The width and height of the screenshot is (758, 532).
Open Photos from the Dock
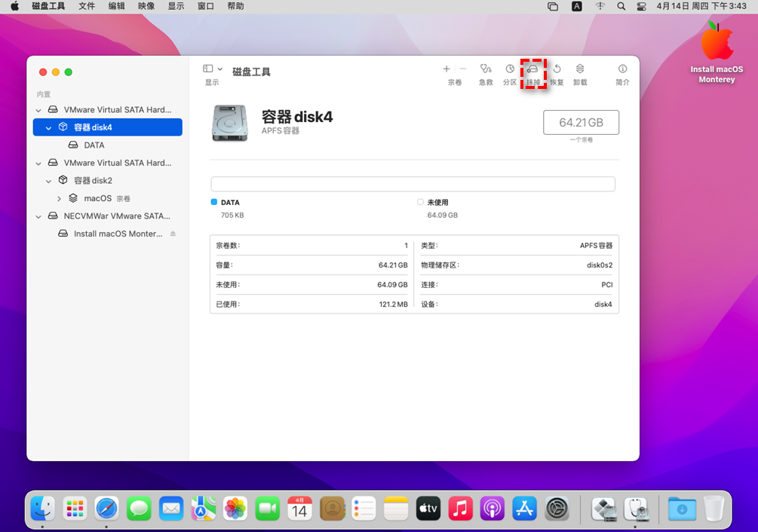coord(235,509)
